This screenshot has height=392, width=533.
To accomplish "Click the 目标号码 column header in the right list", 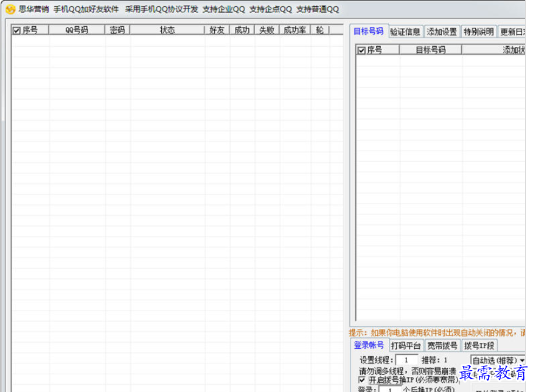I will point(431,50).
